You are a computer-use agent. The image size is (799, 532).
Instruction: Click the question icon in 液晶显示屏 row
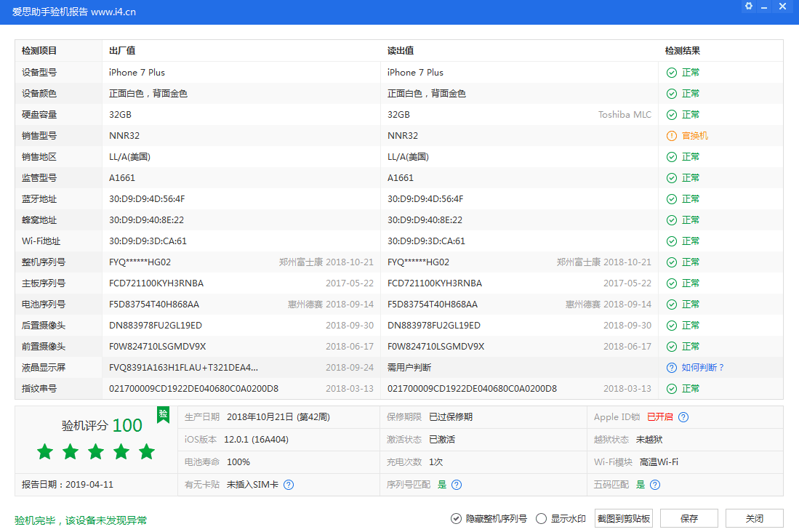coord(672,368)
